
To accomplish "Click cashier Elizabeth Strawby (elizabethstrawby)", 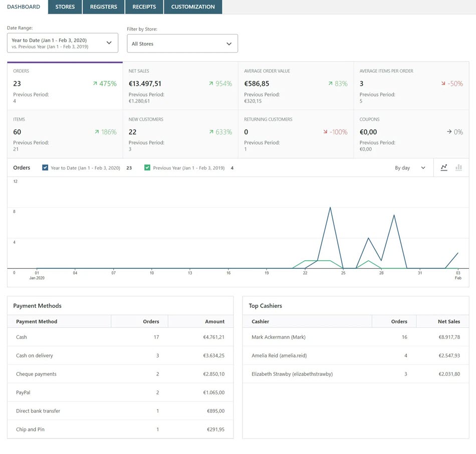I will (x=292, y=374).
